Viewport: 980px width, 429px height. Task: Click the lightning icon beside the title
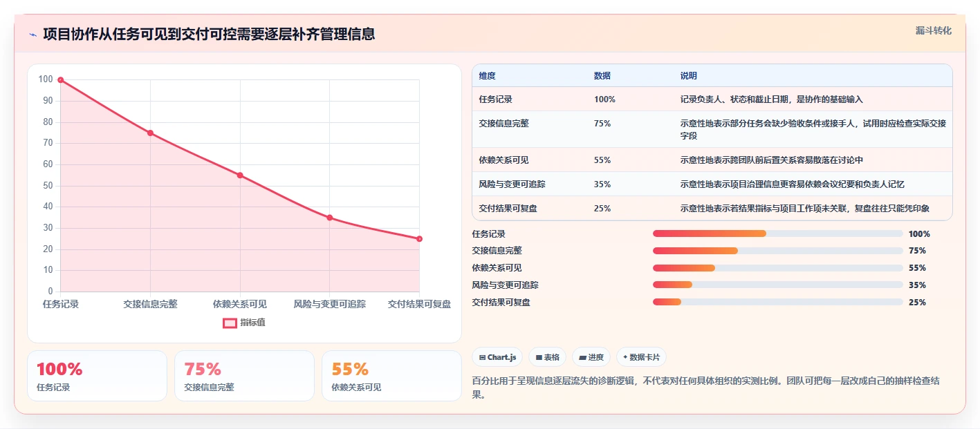pos(33,35)
